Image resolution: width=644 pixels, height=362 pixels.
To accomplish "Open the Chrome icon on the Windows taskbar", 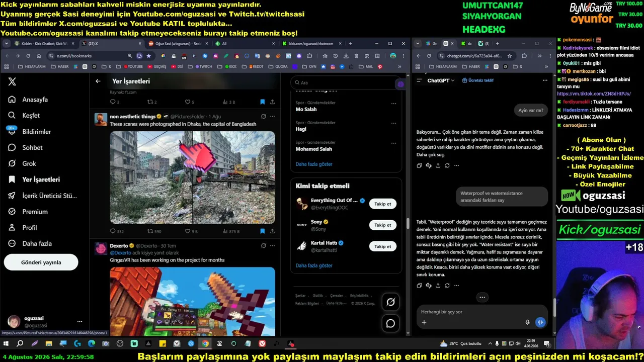I will tap(205, 343).
